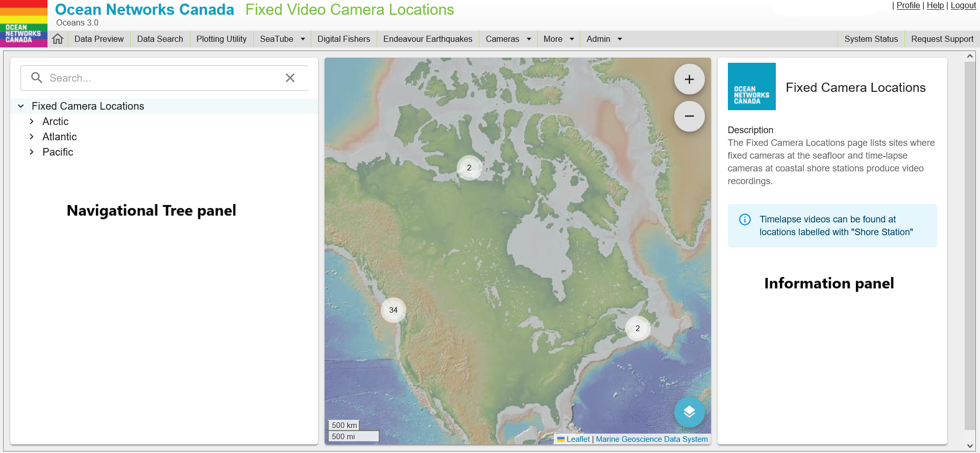Open the Marine Geoscience Data System link
980x453 pixels.
651,439
